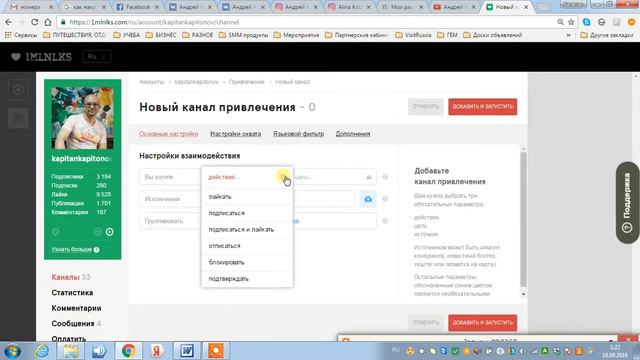Click the 1MLNLKS heart logo
640x360 pixels.
pyautogui.click(x=41, y=57)
